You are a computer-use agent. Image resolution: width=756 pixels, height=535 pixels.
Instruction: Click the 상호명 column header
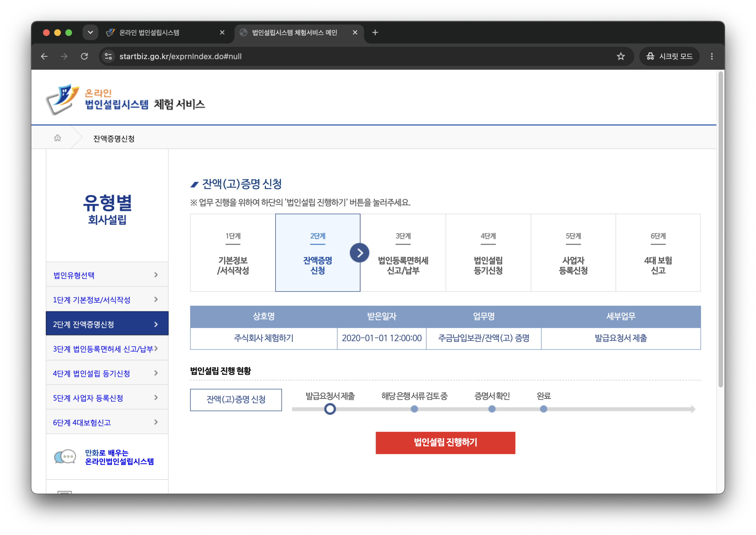coord(263,316)
